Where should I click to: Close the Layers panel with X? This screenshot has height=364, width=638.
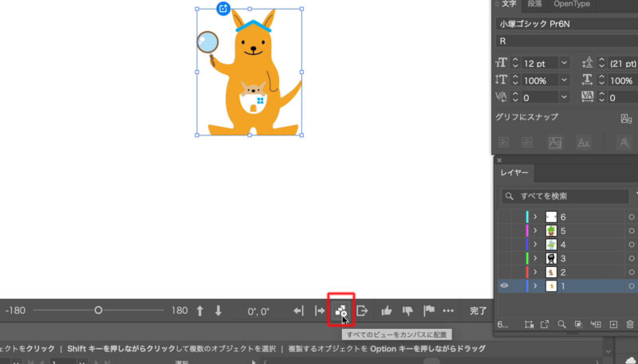499,160
